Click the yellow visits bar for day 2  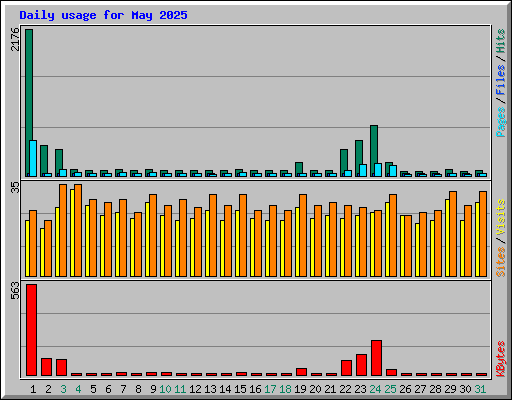click(42, 252)
